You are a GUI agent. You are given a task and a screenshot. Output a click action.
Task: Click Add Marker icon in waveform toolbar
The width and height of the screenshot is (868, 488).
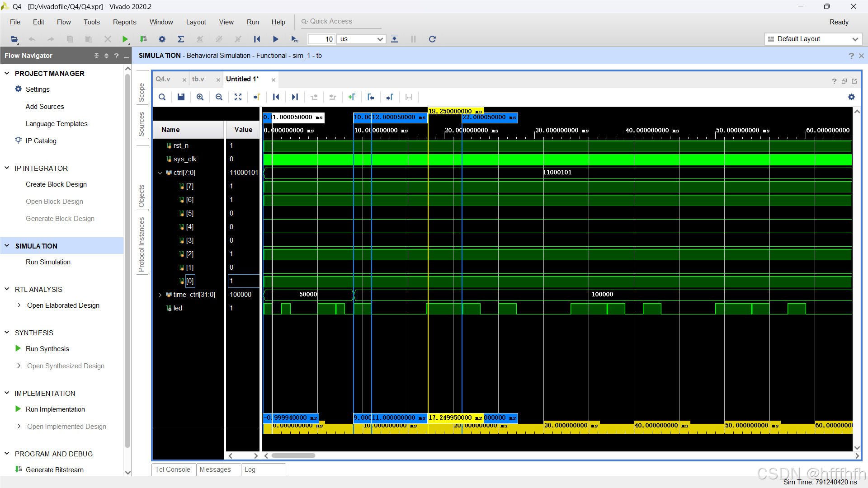point(352,97)
